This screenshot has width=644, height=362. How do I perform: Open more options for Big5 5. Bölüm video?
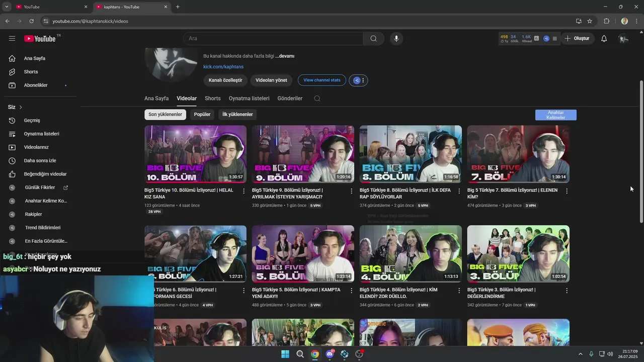352,291
